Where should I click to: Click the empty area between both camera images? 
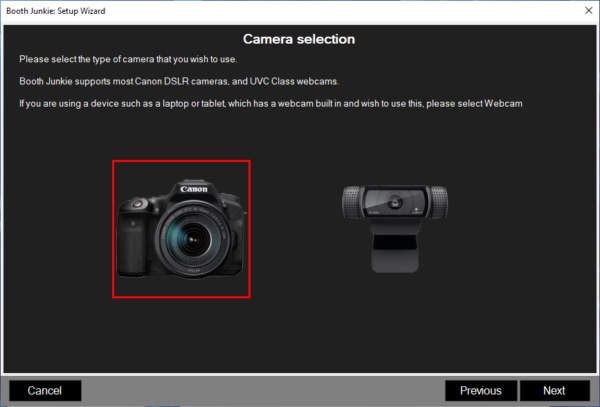295,228
